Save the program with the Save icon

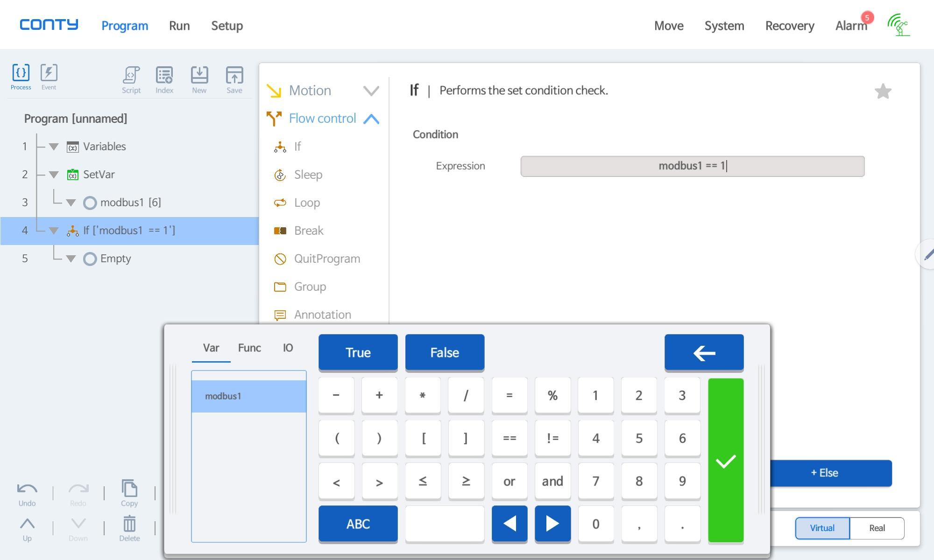[234, 80]
